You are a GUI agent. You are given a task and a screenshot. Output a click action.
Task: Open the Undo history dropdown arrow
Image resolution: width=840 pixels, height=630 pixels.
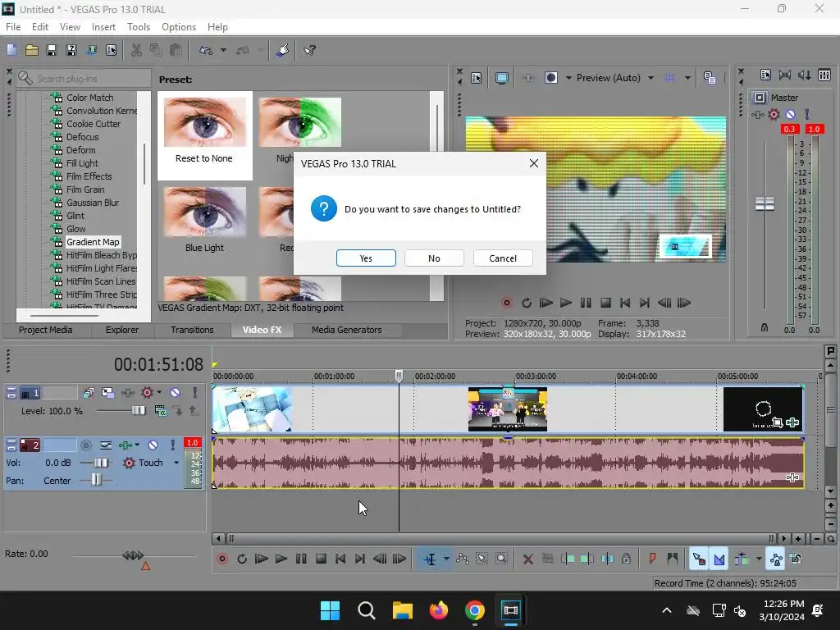pyautogui.click(x=223, y=50)
